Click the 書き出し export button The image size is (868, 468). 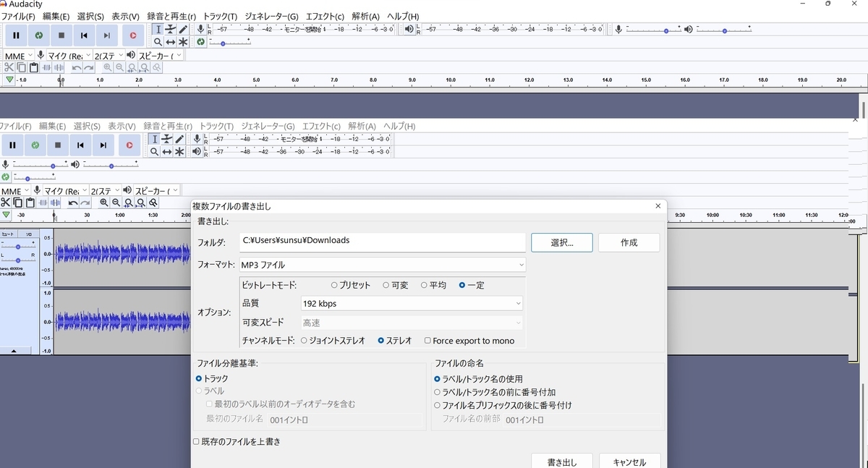[562, 461]
